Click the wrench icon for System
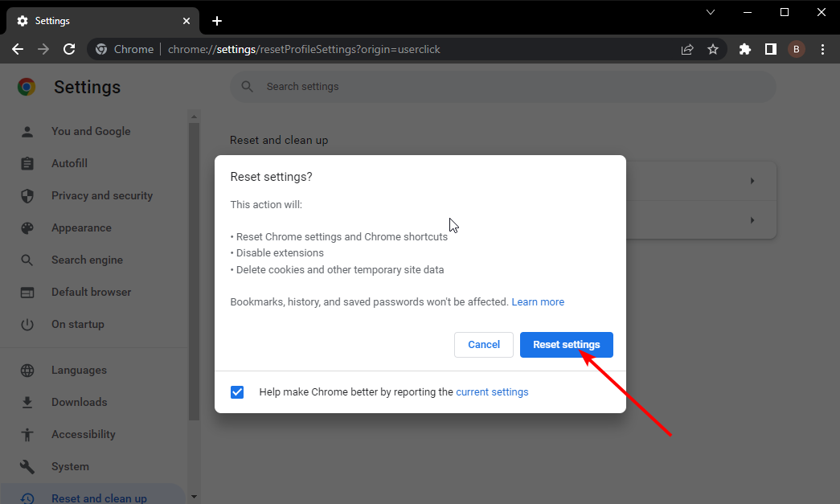Screen dimensions: 840x504 27,466
